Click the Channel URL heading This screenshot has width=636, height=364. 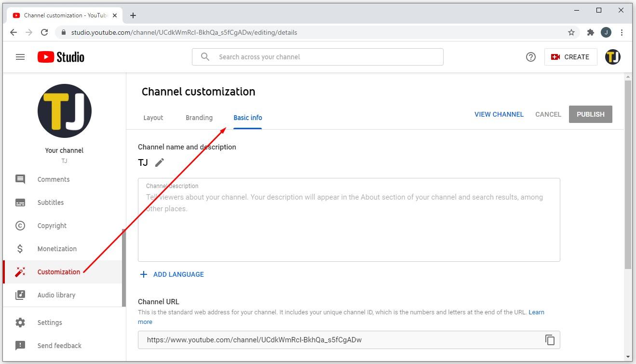pos(159,302)
